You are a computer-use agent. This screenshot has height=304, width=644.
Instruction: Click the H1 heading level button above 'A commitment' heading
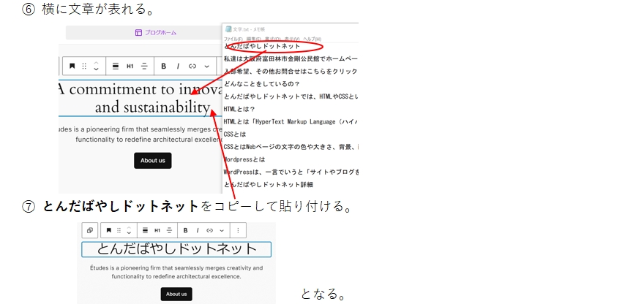[130, 66]
